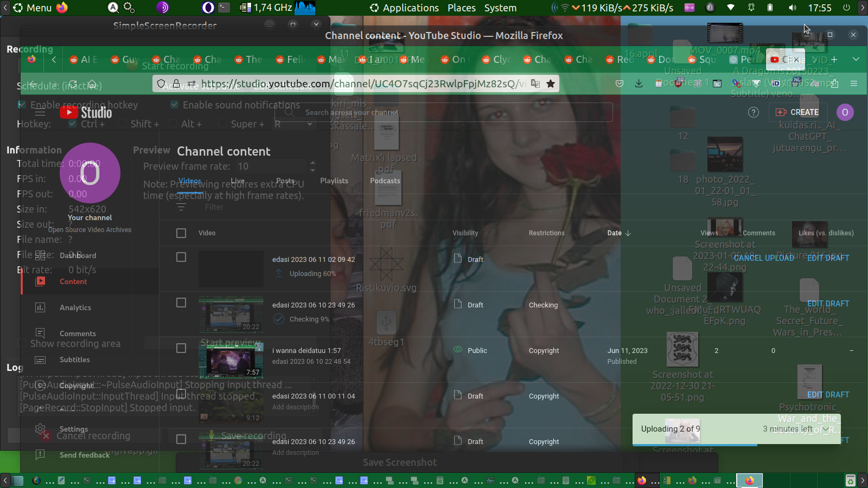This screenshot has height=488, width=868.
Task: Switch to the Posts tab
Action: point(285,181)
